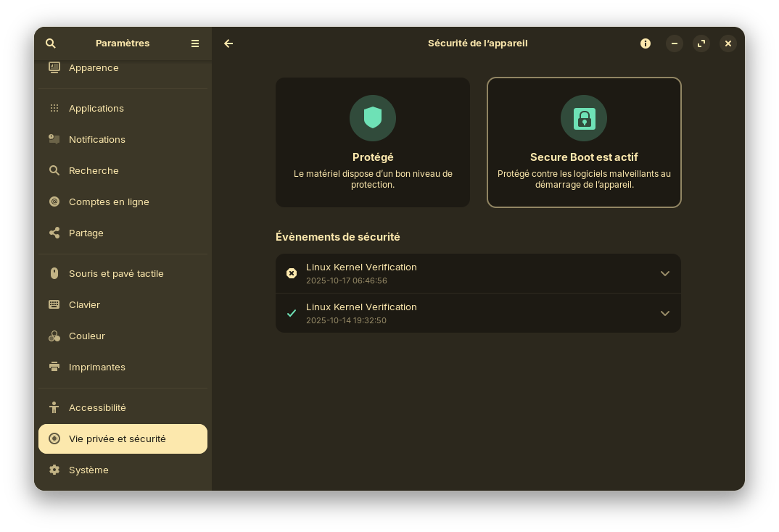Image resolution: width=779 pixels, height=532 pixels.
Task: Open the Accessibilité panel
Action: point(97,407)
